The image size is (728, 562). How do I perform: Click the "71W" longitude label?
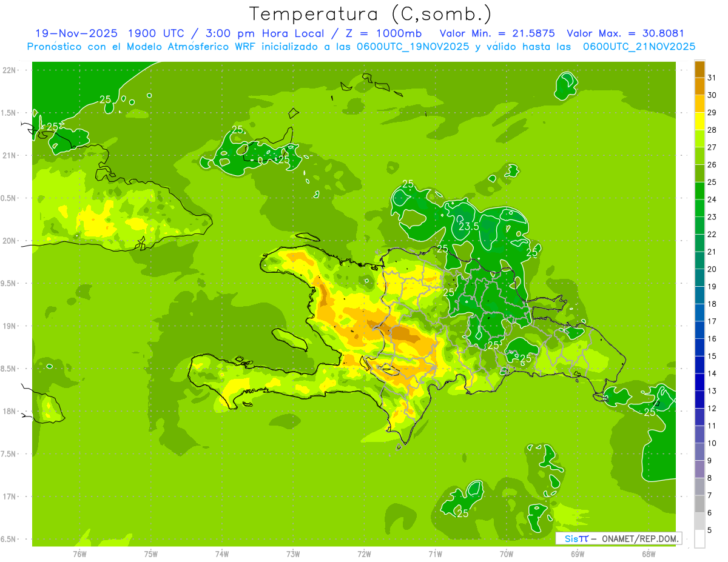pyautogui.click(x=435, y=554)
